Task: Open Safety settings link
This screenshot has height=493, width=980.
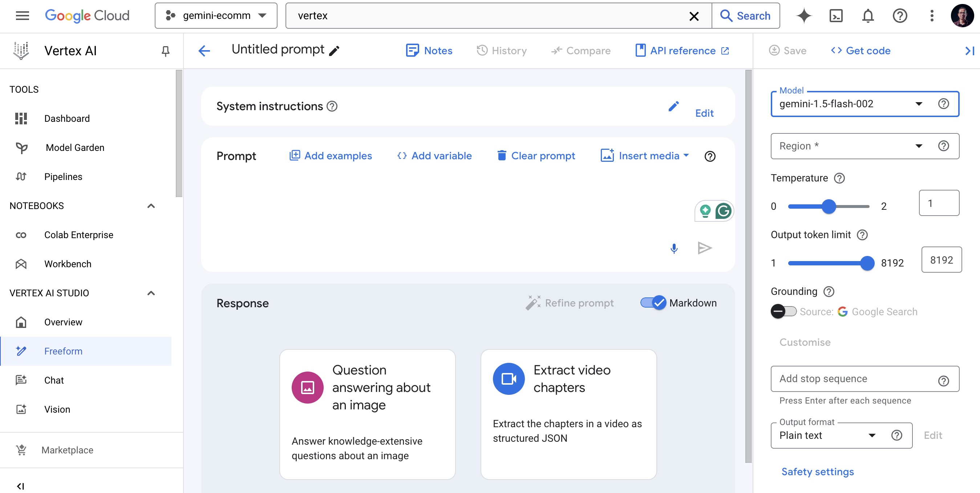Action: [x=817, y=471]
